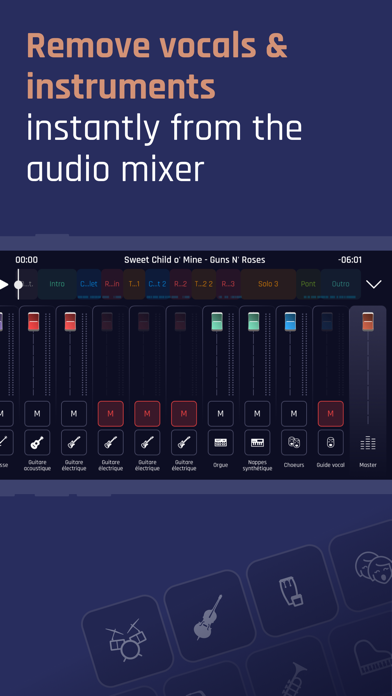Click the Master orange fader knob
392x696 pixels.
(x=368, y=321)
